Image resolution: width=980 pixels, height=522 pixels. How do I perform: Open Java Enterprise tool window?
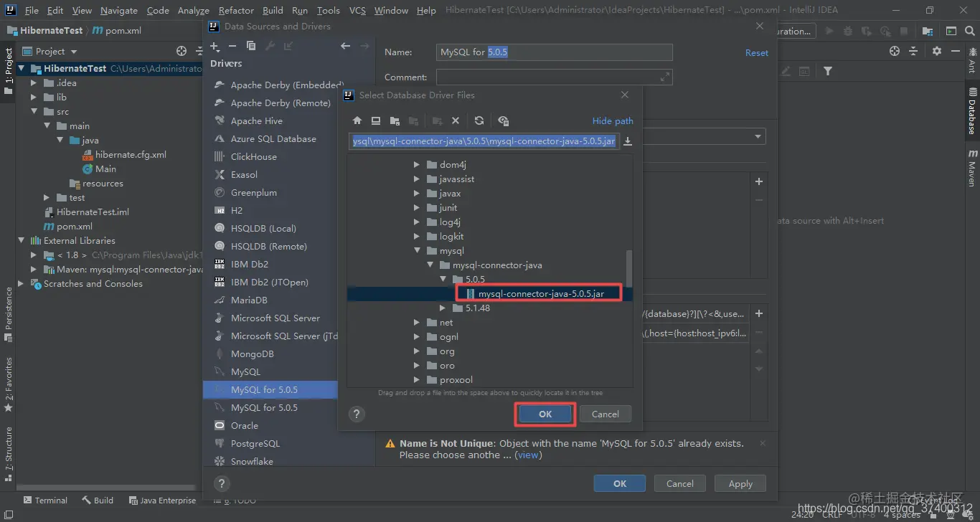point(162,500)
